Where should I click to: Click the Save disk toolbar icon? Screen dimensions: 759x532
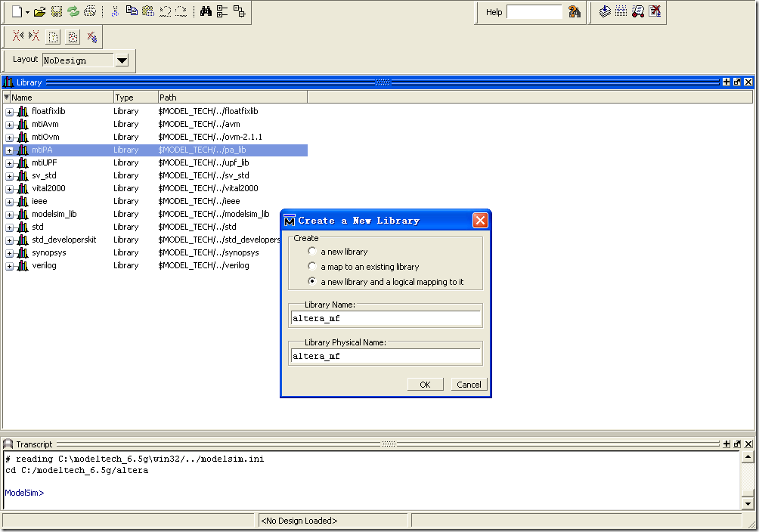pyautogui.click(x=57, y=11)
